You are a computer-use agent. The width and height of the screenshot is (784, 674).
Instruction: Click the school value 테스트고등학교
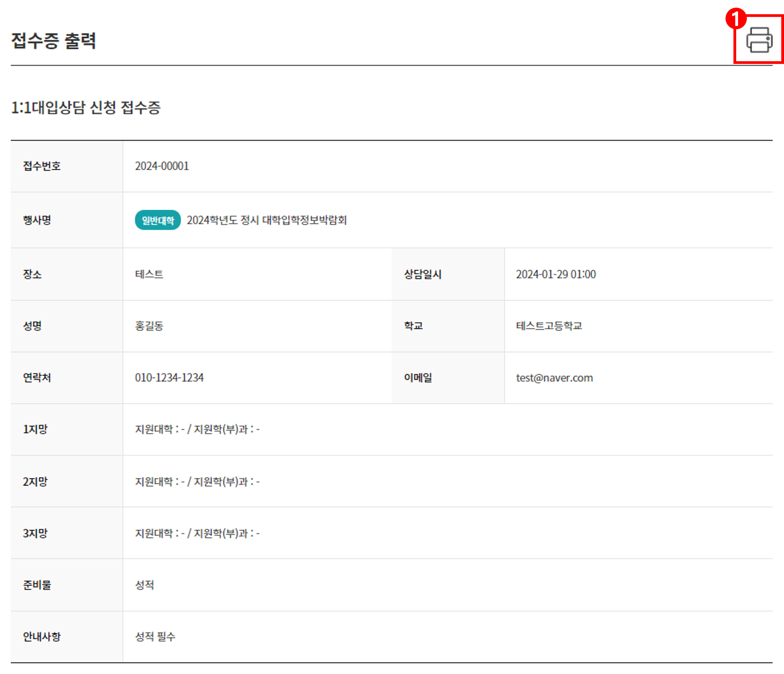click(549, 326)
